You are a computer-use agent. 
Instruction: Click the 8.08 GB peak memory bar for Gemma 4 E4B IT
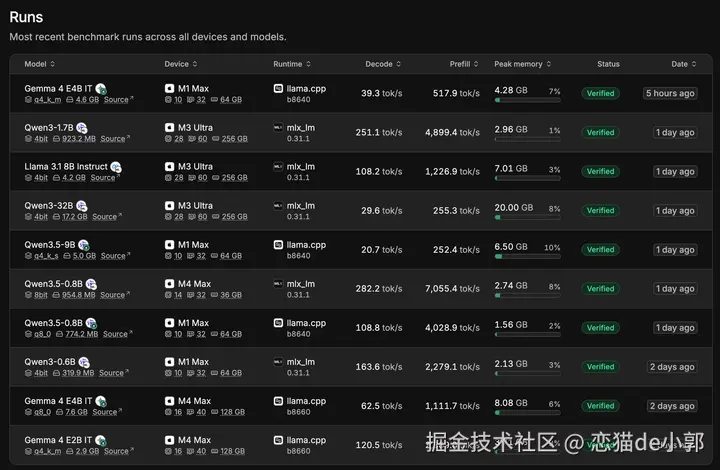(527, 413)
